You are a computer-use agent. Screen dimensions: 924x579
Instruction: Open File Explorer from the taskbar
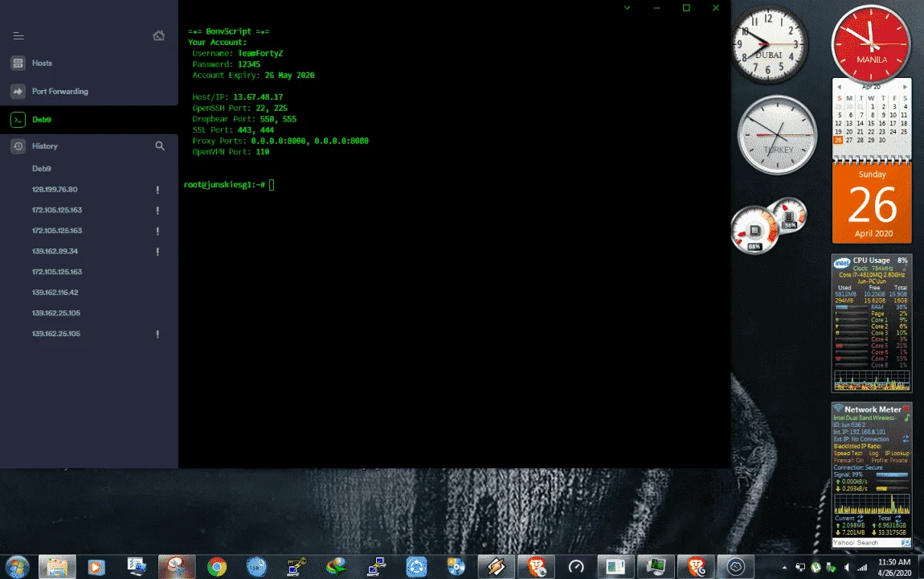tap(57, 567)
